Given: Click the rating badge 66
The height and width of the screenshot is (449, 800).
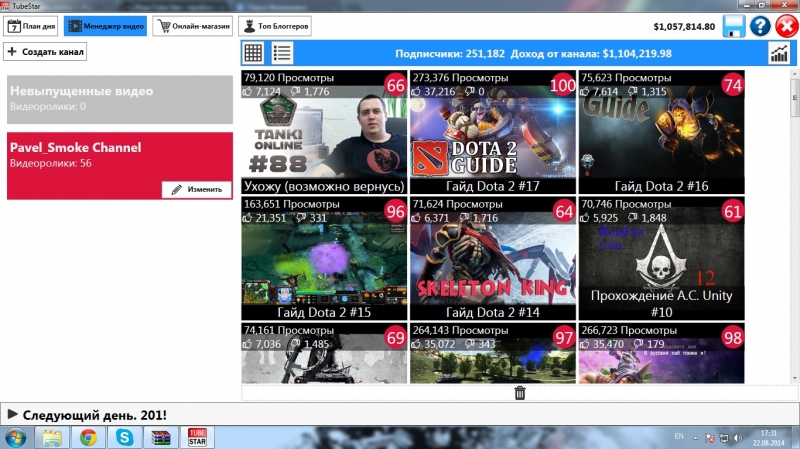Looking at the screenshot, I should 395,85.
